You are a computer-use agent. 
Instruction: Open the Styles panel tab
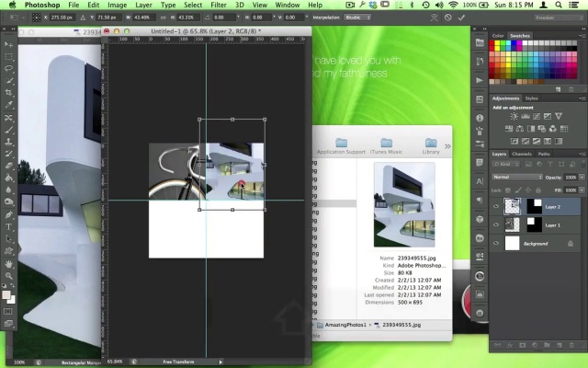point(532,98)
